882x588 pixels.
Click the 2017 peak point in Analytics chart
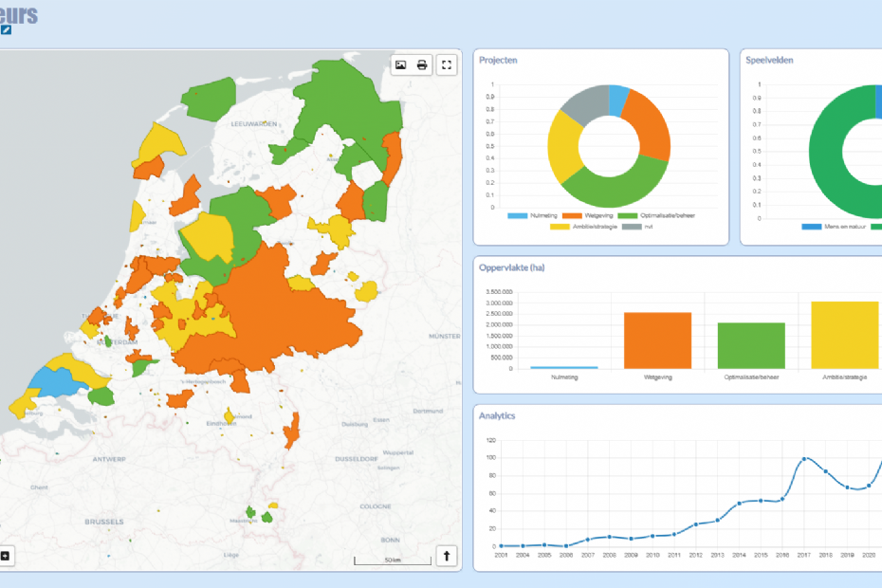click(x=804, y=459)
